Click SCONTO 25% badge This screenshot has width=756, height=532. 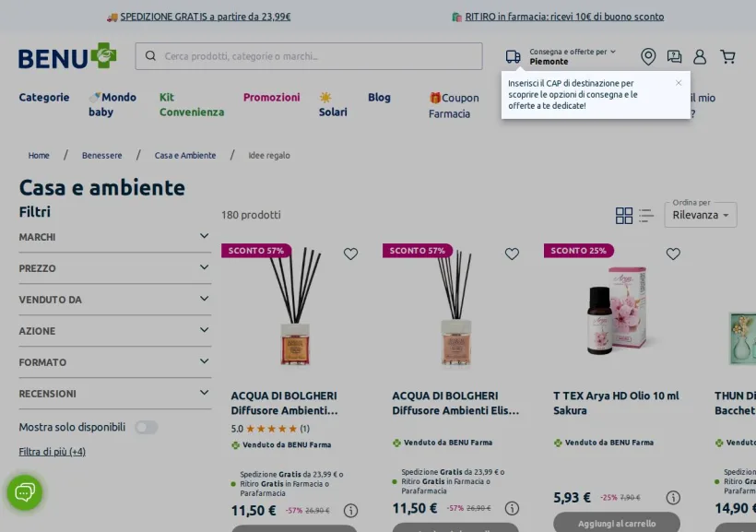(578, 251)
